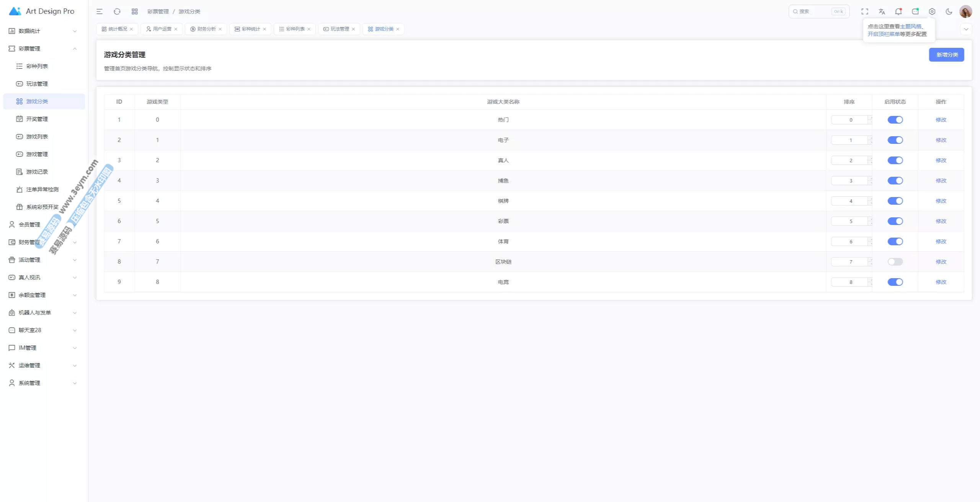Open the notifications bell icon
Screen dimensions: 980x502
point(898,11)
